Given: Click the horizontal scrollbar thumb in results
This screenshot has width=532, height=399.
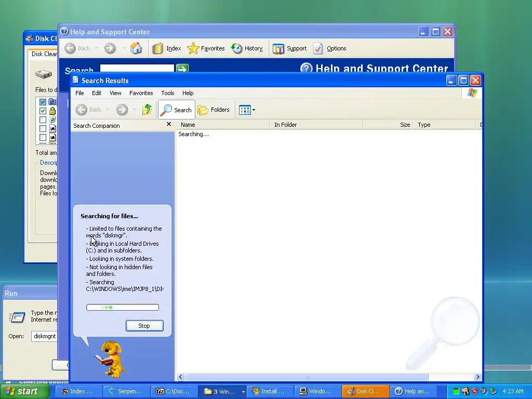Looking at the screenshot, I should pyautogui.click(x=307, y=377).
